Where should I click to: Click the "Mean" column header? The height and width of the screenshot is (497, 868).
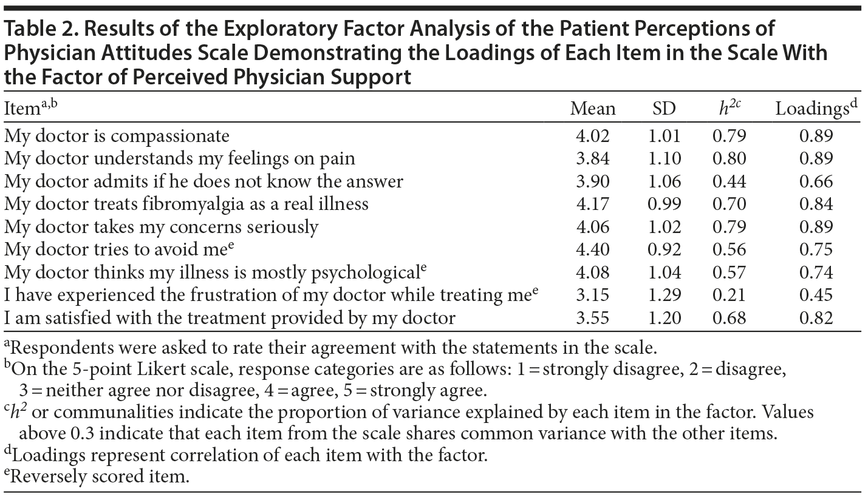(592, 109)
